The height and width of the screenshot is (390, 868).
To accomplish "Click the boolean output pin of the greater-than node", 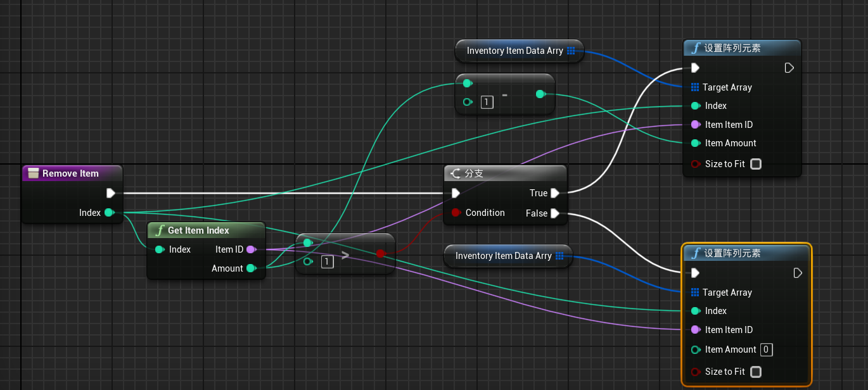I will click(380, 254).
